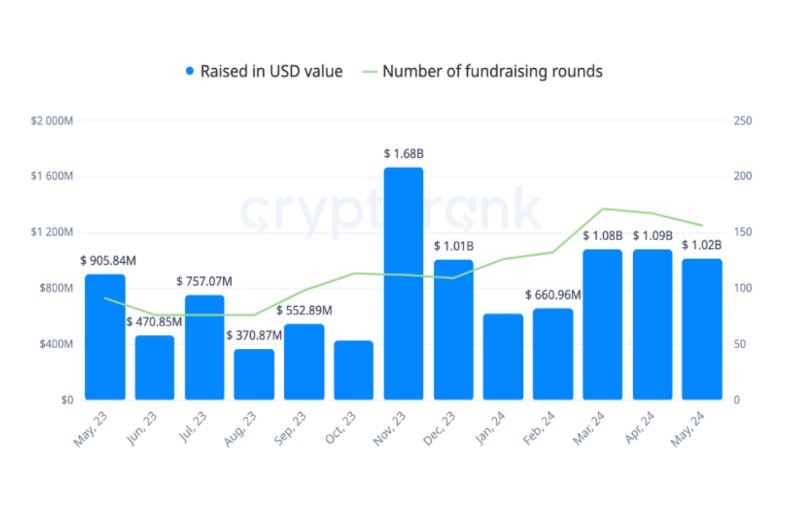Click the blue legend dot marker
This screenshot has width=795, height=511.
(190, 71)
